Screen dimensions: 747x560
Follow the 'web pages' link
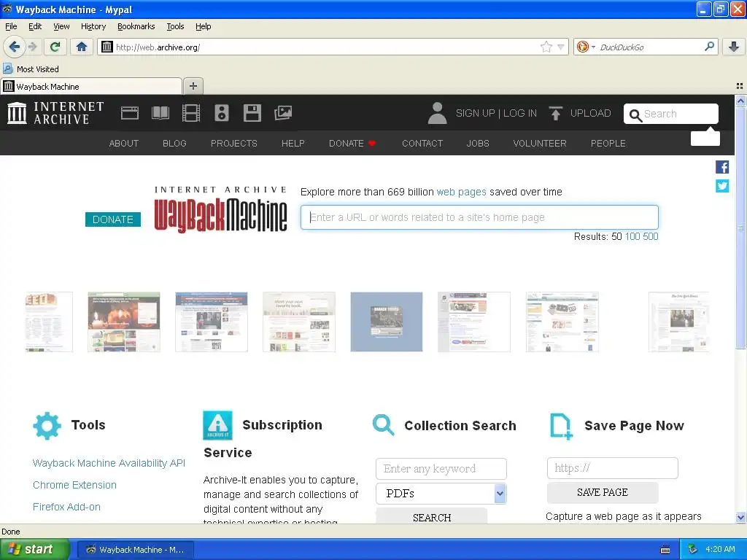461,192
